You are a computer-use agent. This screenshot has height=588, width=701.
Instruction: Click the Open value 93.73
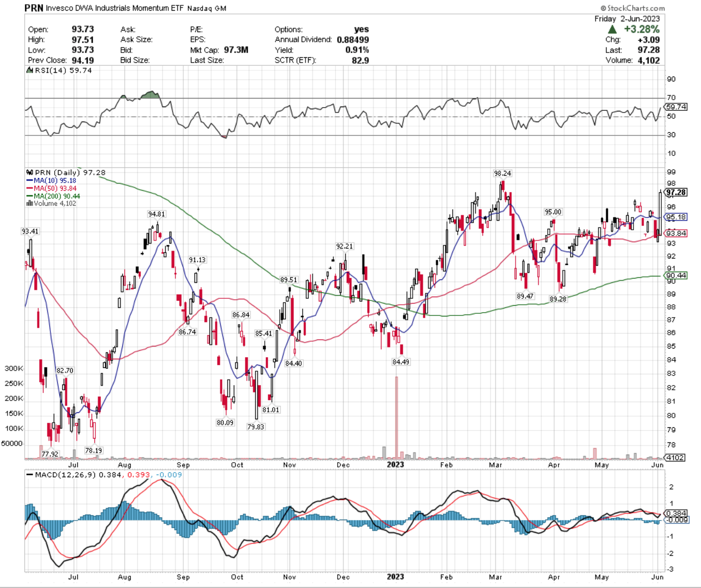point(83,29)
